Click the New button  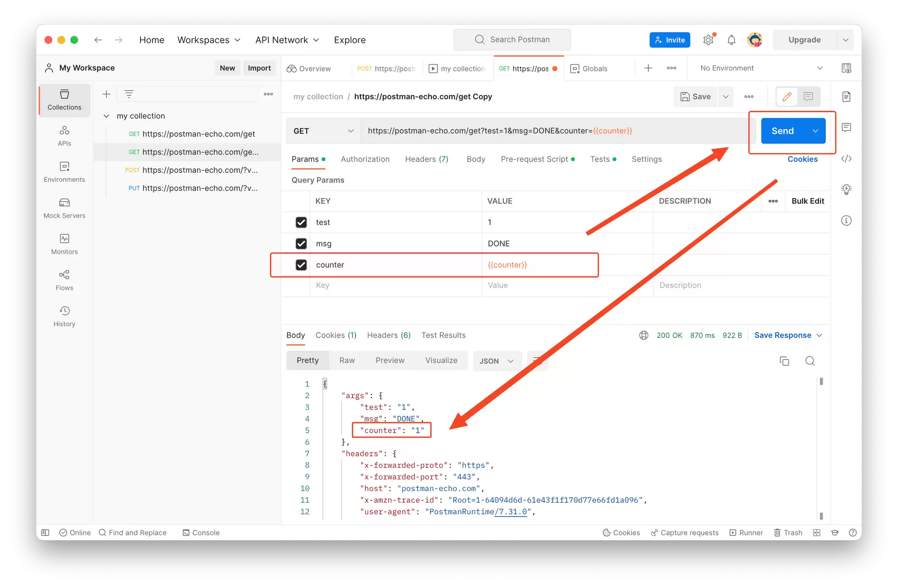[227, 68]
